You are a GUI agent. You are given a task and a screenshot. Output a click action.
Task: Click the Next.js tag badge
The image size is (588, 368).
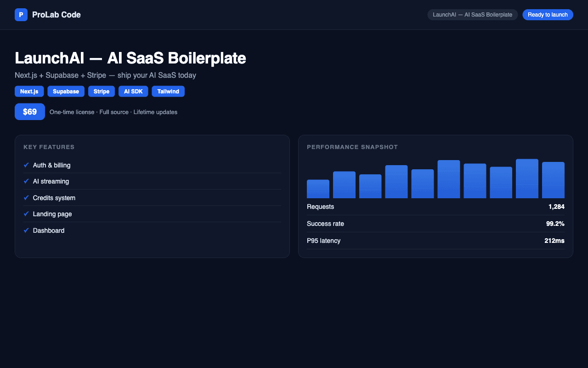29,92
